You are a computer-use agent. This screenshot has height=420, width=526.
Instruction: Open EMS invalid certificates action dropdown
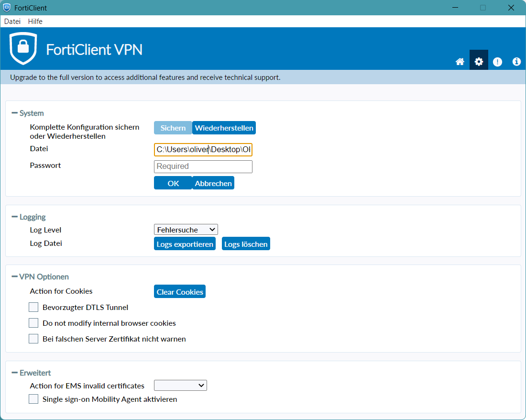[180, 386]
